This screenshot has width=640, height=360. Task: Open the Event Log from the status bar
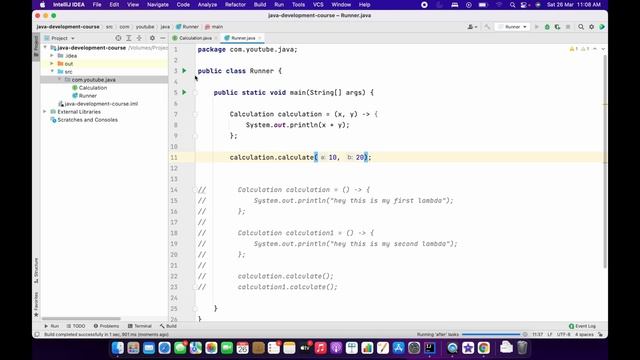tap(582, 326)
